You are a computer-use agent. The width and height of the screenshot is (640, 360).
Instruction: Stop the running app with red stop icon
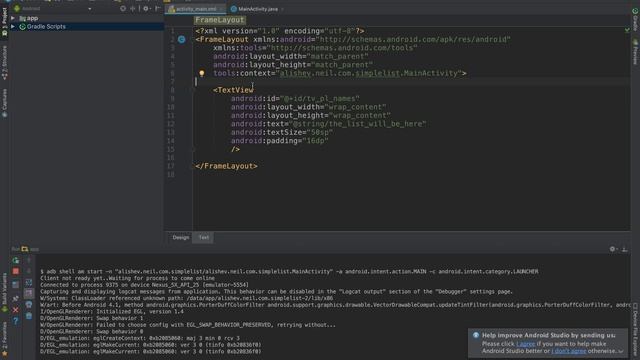[x=16, y=271]
